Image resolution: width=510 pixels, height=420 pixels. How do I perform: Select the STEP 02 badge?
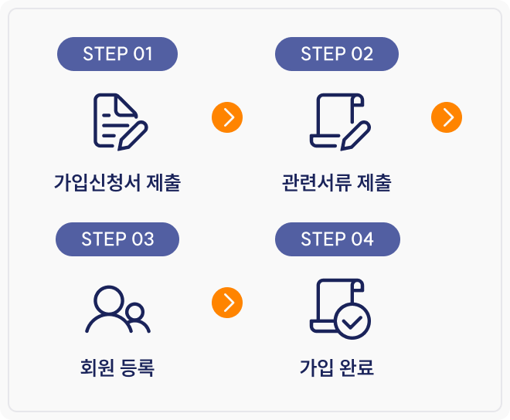coord(337,54)
